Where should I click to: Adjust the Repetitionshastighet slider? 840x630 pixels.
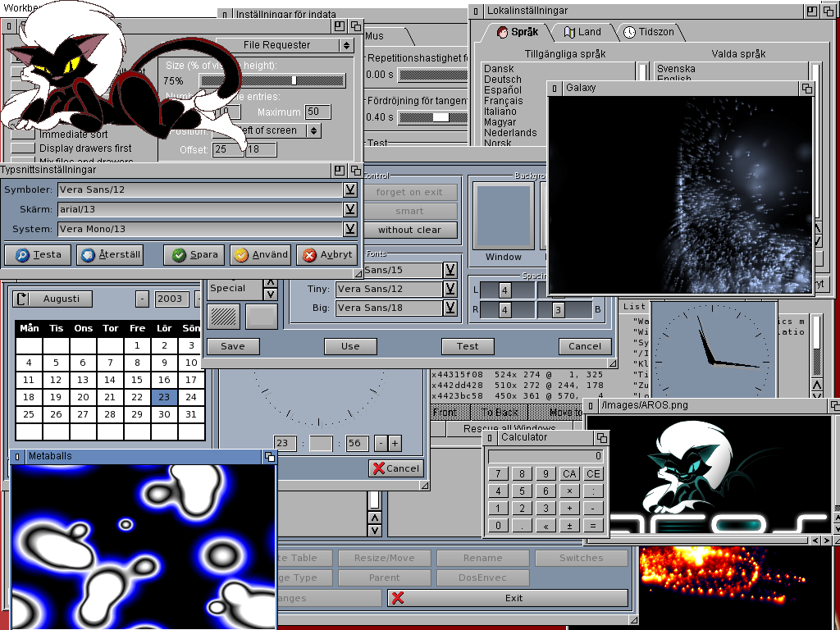point(433,75)
